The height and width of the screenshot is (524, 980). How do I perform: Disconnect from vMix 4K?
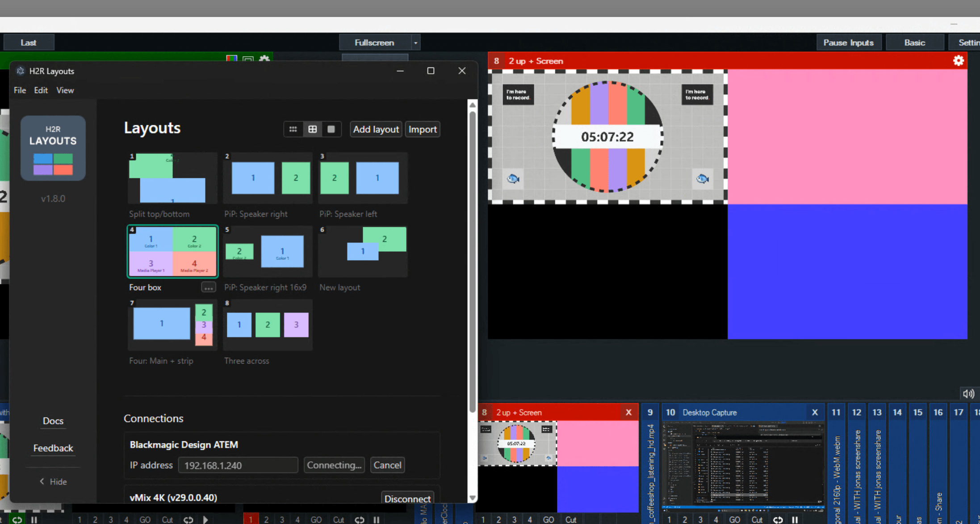[407, 498]
